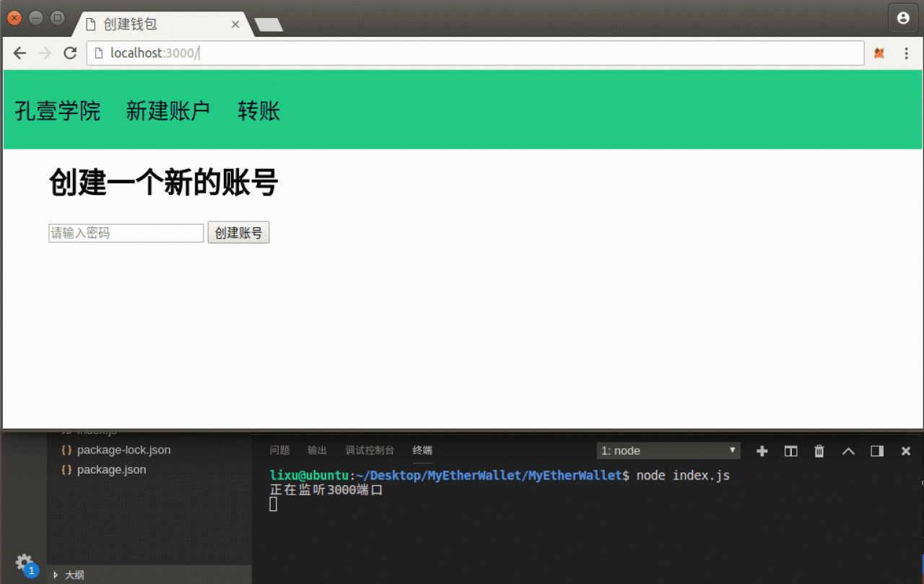Click the 请输入密码 password field
Image resolution: width=924 pixels, height=584 pixels.
(126, 233)
